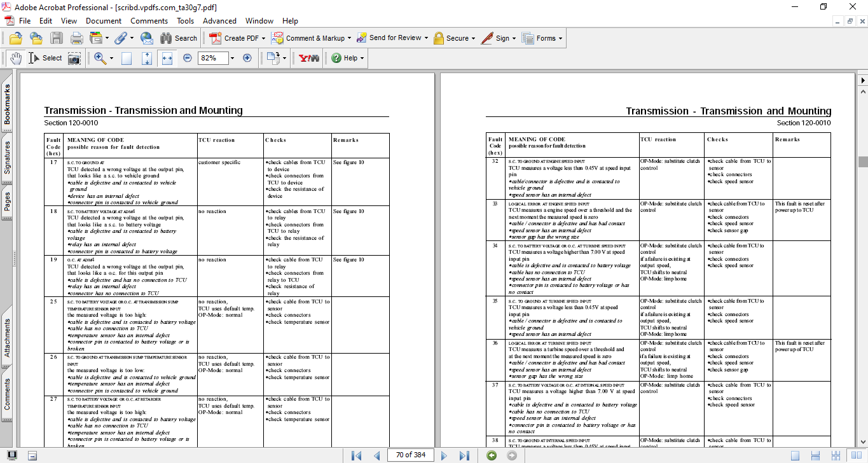Go to the last page

464,455
